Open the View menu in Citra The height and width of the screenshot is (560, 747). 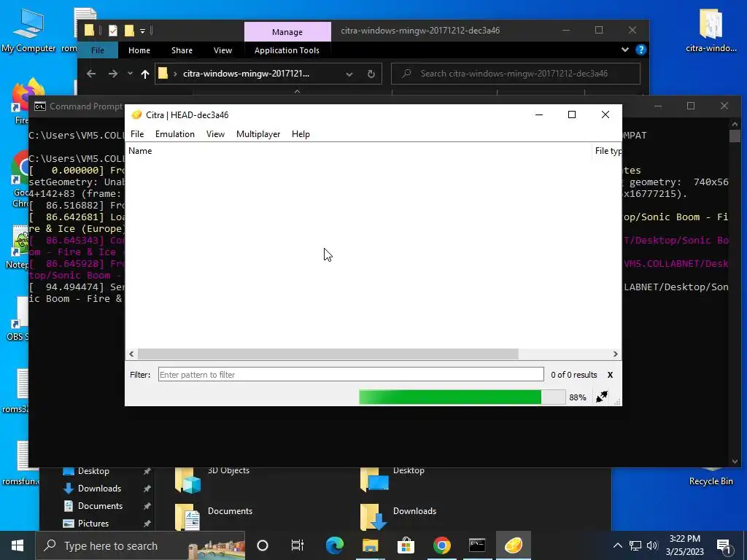click(x=215, y=134)
